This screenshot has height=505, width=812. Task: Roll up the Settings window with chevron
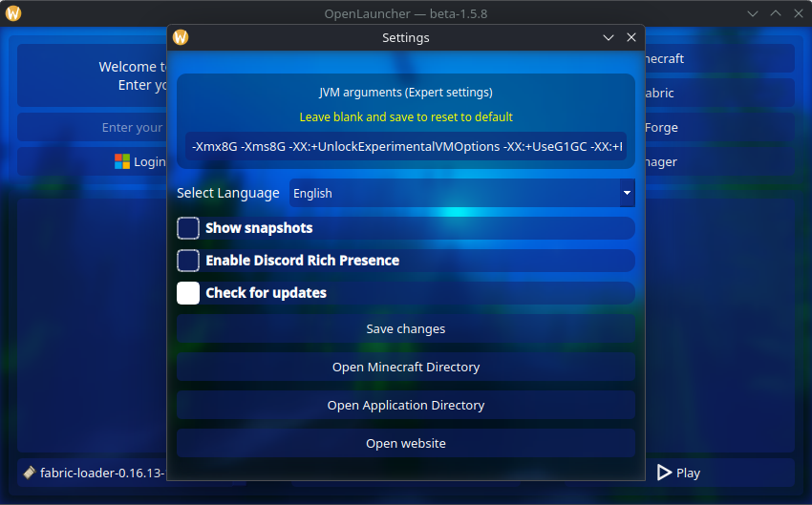tap(609, 38)
